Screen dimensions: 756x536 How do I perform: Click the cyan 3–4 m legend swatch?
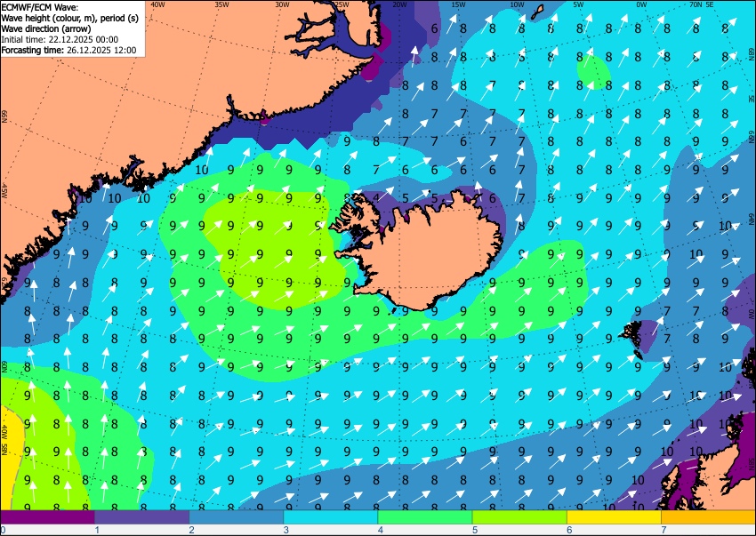point(331,517)
